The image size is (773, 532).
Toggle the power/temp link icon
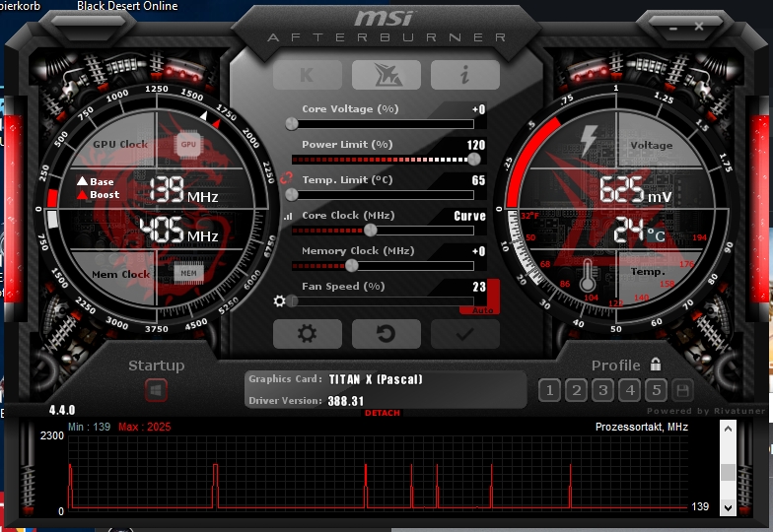coord(286,178)
